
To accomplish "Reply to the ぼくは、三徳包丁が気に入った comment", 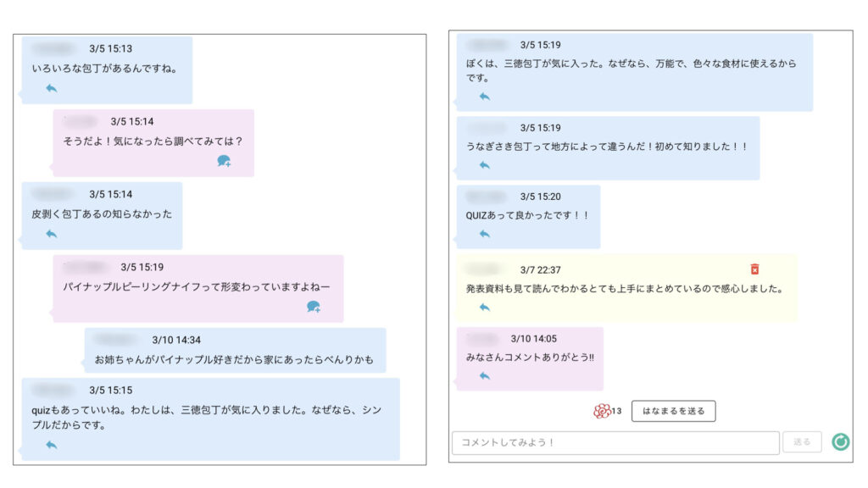I will [x=485, y=97].
